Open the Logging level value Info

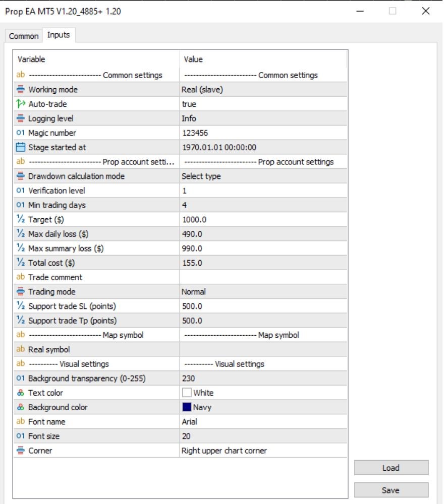(263, 118)
